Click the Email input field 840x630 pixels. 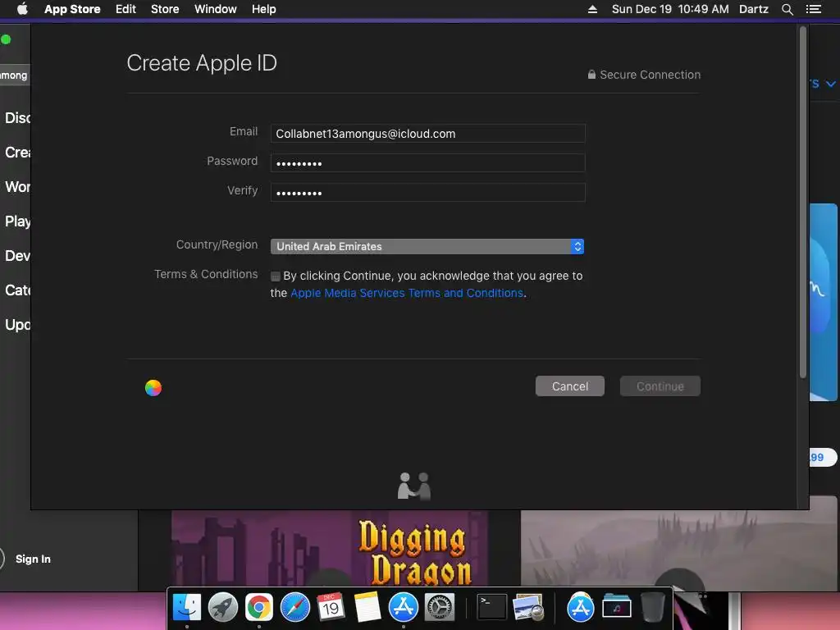coord(427,134)
